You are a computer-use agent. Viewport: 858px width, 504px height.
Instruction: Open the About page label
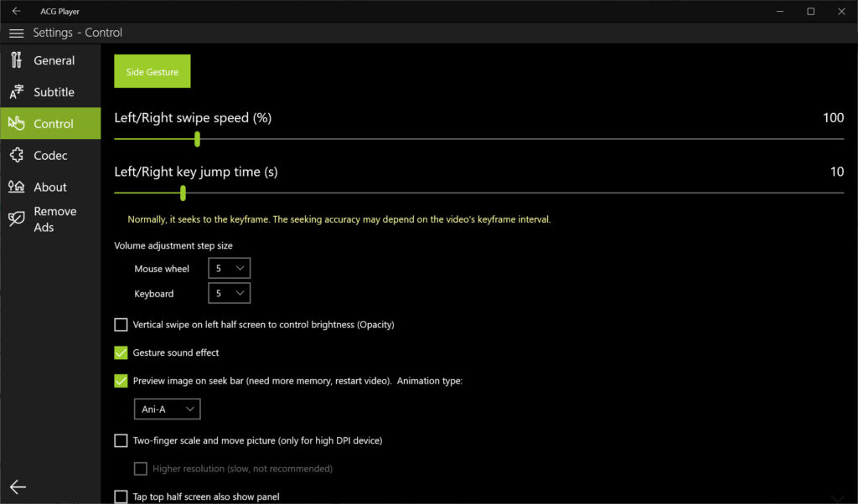coord(49,188)
